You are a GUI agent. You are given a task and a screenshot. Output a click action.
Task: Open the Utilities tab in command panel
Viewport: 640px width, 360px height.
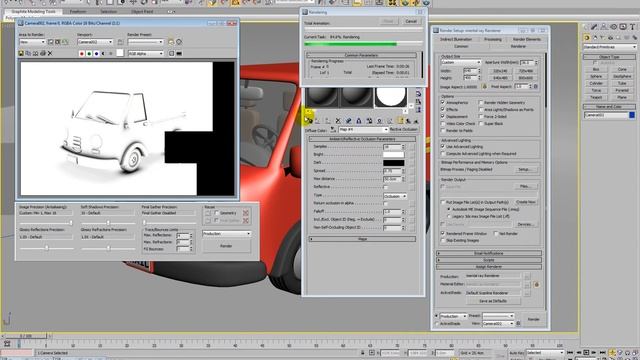(x=632, y=27)
